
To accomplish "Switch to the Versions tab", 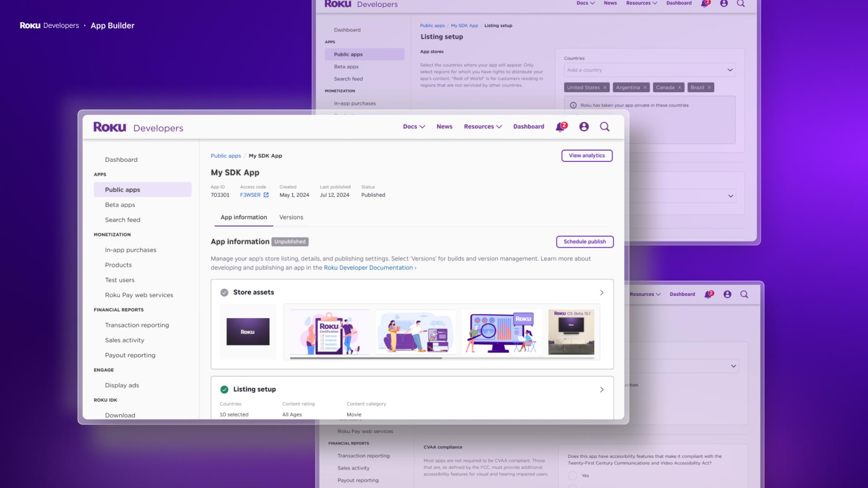I will (x=291, y=217).
